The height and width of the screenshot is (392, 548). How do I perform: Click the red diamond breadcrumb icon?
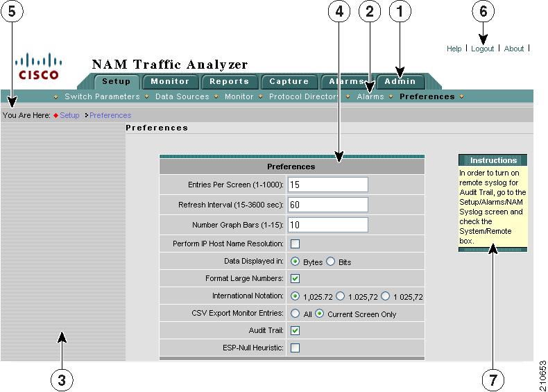pyautogui.click(x=56, y=115)
